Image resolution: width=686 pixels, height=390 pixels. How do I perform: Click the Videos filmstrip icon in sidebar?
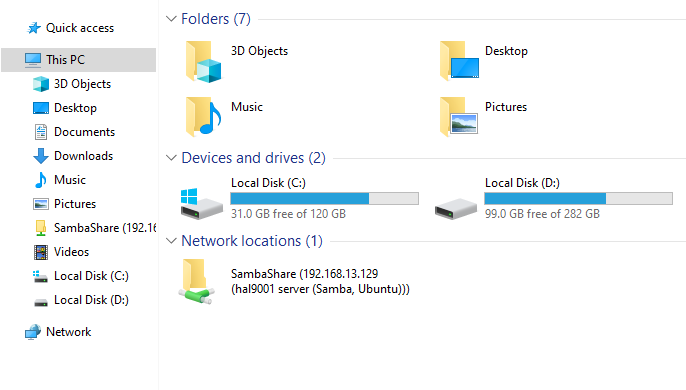coord(41,252)
